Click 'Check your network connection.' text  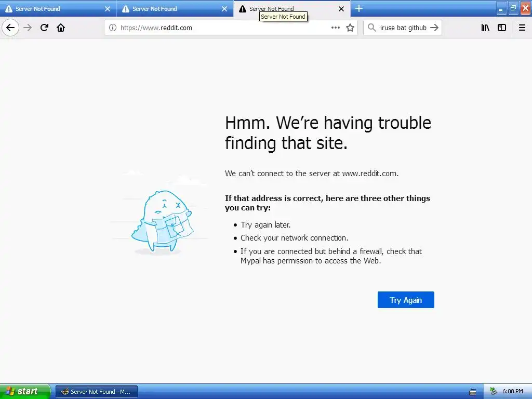[x=294, y=238]
